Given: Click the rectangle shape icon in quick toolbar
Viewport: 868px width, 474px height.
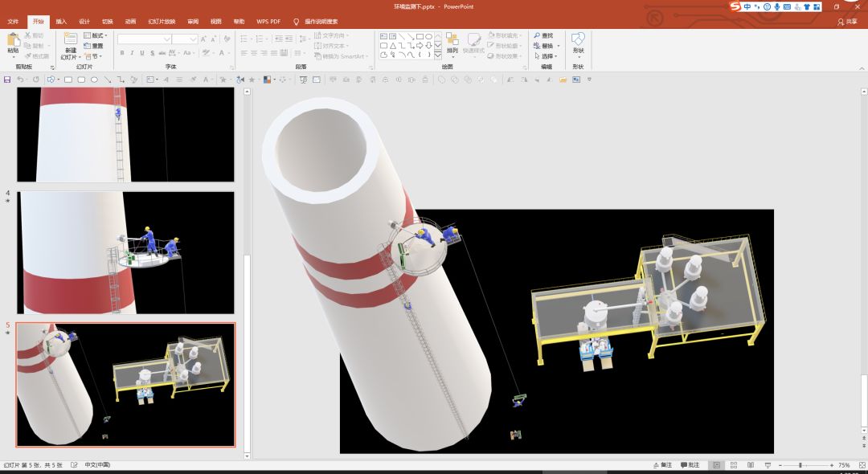Looking at the screenshot, I should (68, 80).
